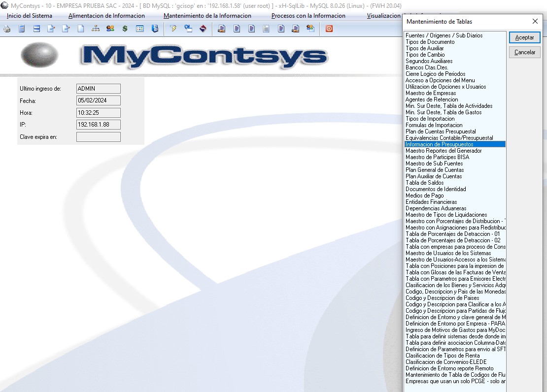Image resolution: width=547 pixels, height=392 pixels.
Task: Click the lightning bolt toolbar icon
Action: pos(173,29)
